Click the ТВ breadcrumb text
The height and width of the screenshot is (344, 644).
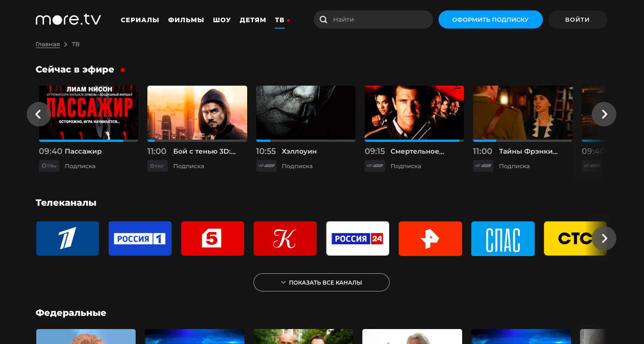point(76,44)
